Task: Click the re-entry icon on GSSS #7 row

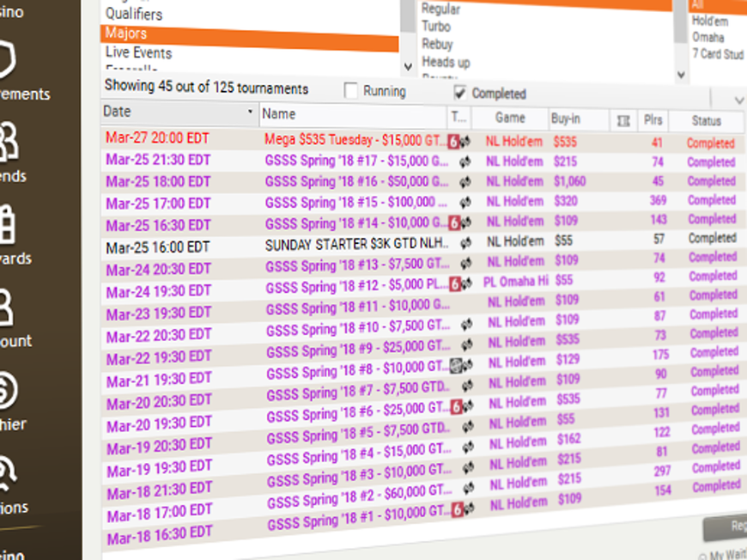Action: pos(468,386)
